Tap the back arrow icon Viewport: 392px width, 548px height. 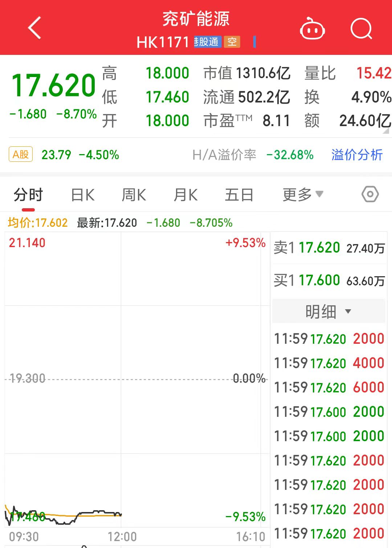point(34,28)
